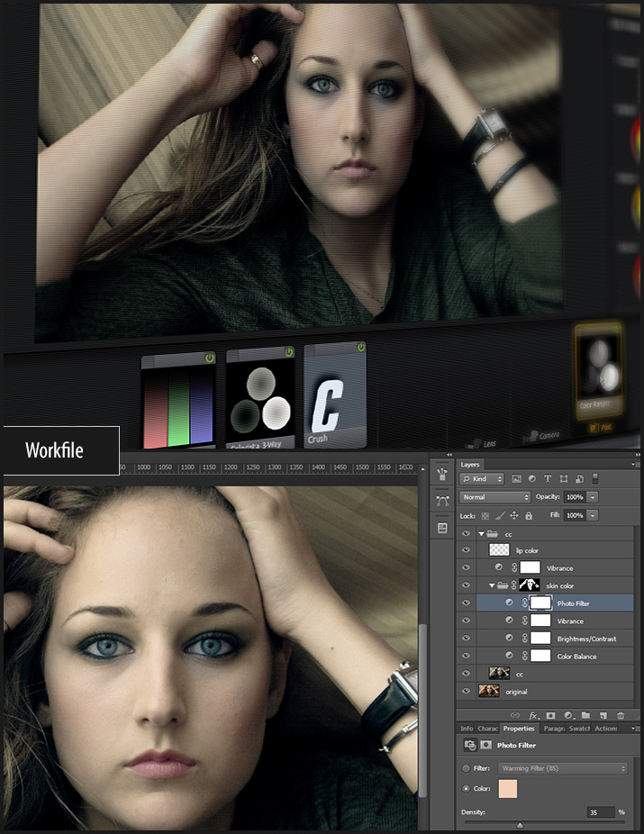Click the lock position icon
644x834 pixels.
(x=514, y=515)
